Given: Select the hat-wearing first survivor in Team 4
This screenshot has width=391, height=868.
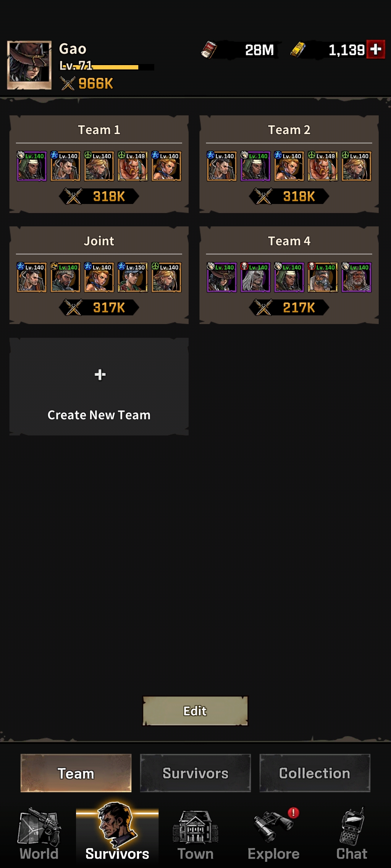Looking at the screenshot, I should point(222,277).
